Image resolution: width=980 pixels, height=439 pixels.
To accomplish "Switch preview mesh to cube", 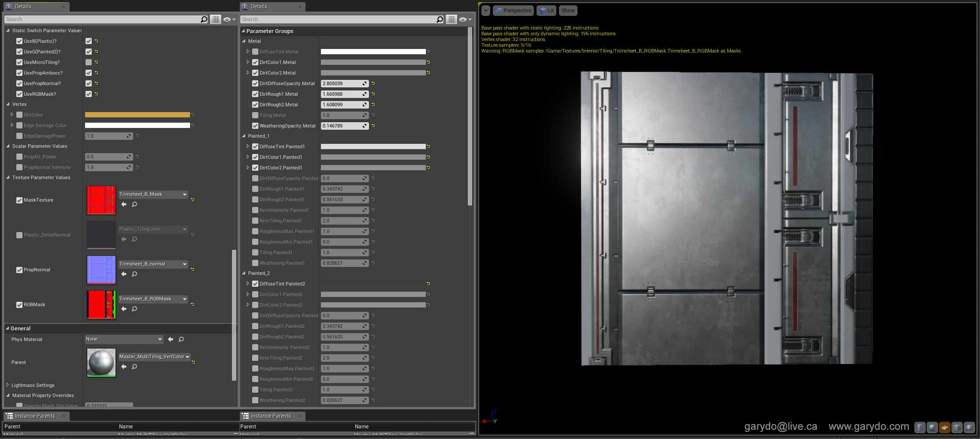I will (x=957, y=427).
